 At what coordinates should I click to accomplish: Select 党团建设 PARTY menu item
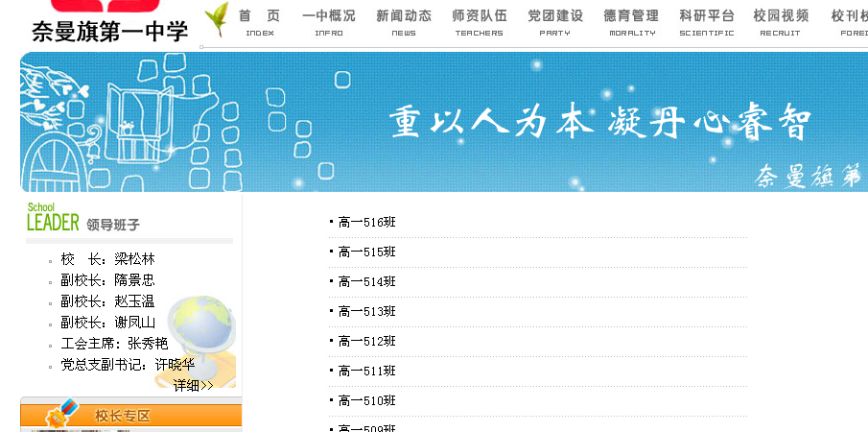point(555,22)
